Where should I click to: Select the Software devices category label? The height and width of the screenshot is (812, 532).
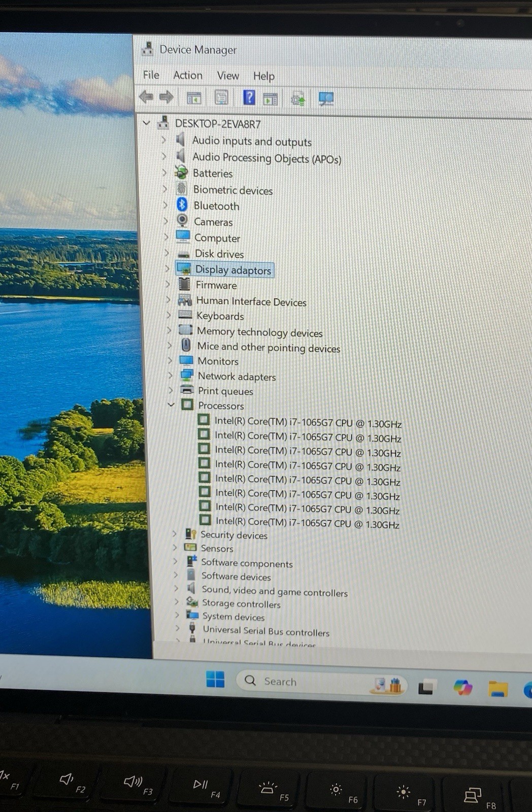(x=236, y=576)
